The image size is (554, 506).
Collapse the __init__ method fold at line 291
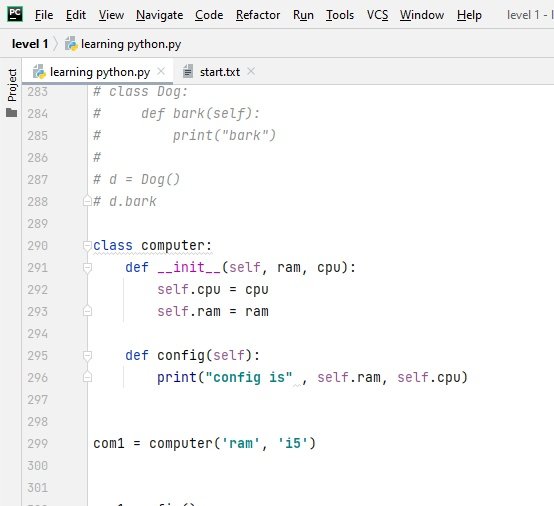(87, 267)
